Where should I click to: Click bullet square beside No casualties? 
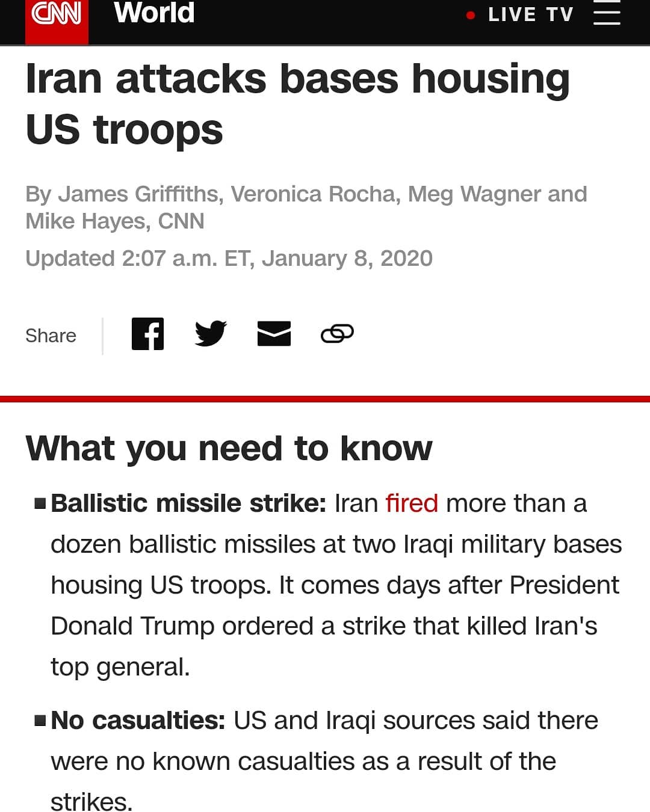coord(40,721)
